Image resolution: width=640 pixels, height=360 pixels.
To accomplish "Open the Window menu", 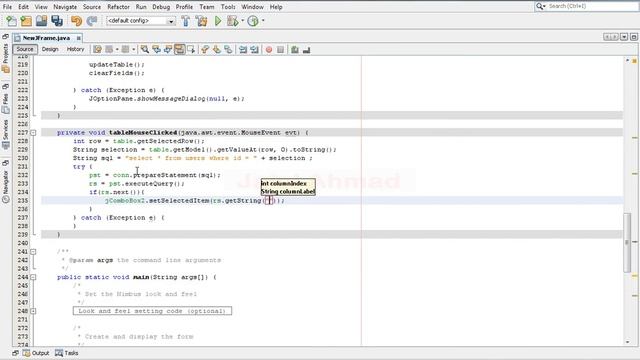I will 253,7.
